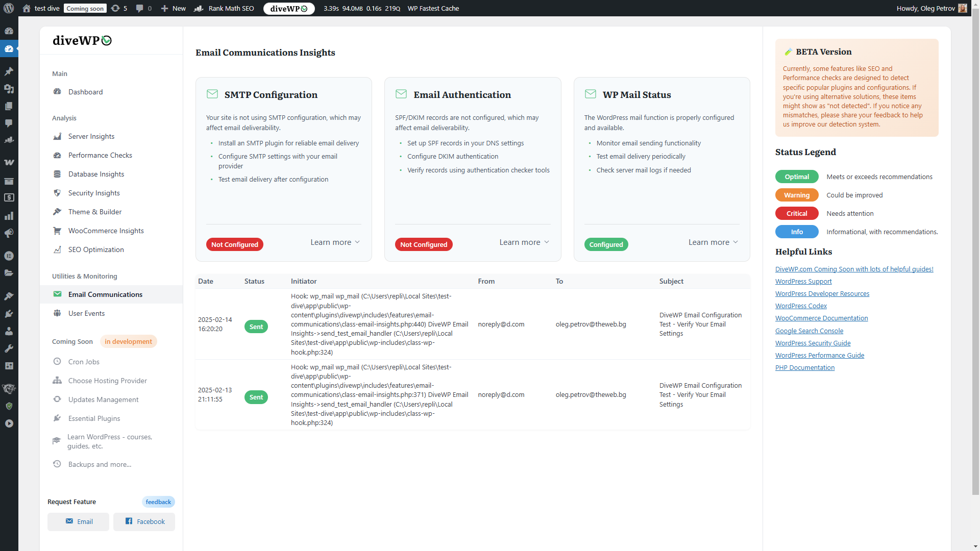
Task: Expand Learn more under Email Authentication
Action: tap(524, 242)
